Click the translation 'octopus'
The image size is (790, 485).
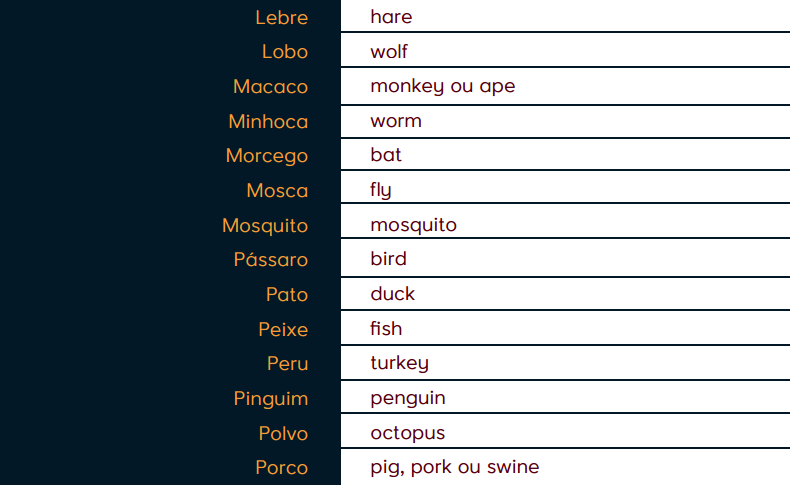[407, 433]
